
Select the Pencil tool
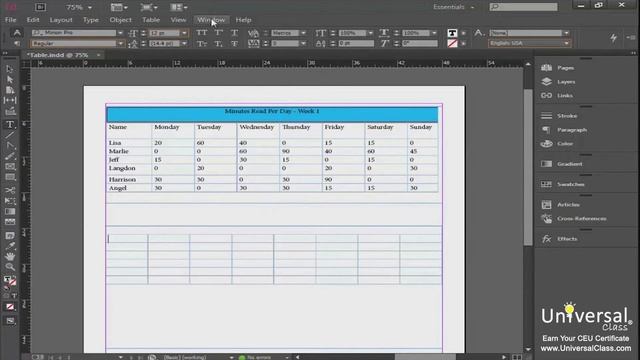(10, 156)
